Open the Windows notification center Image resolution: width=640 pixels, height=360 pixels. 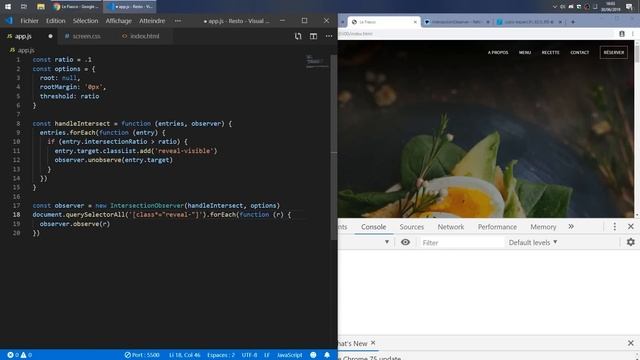[x=629, y=7]
